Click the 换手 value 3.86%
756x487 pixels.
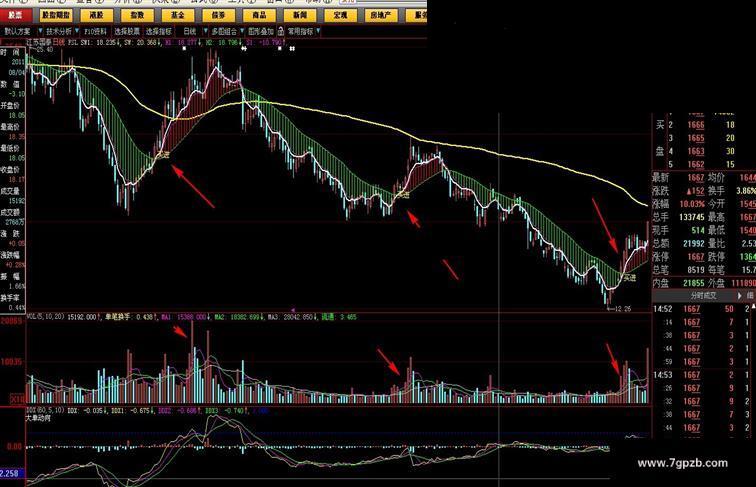coord(746,191)
